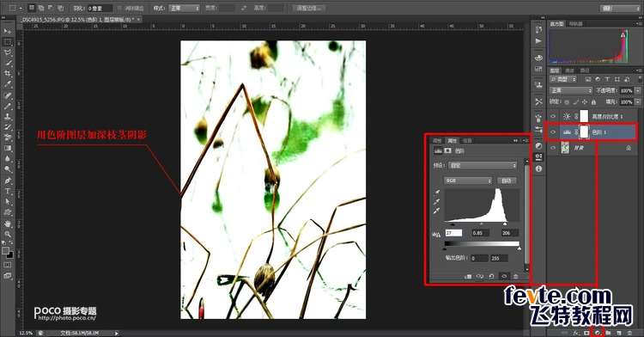This screenshot has height=337, width=644.
Task: Select the Eraser tool
Action: pyautogui.click(x=8, y=138)
